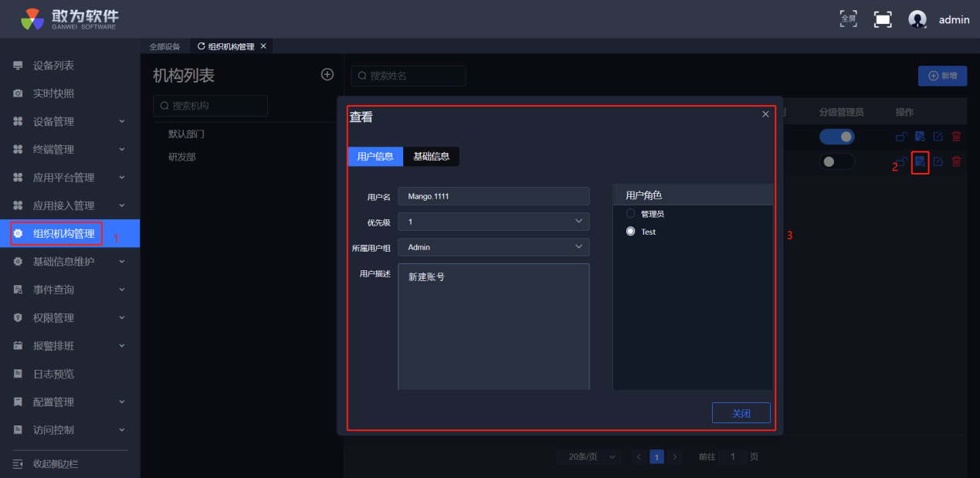
Task: Expand the 设备管理 menu chevron
Action: click(122, 121)
